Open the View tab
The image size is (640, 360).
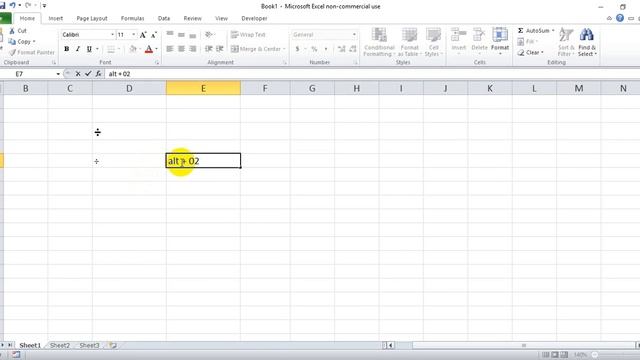click(x=221, y=18)
